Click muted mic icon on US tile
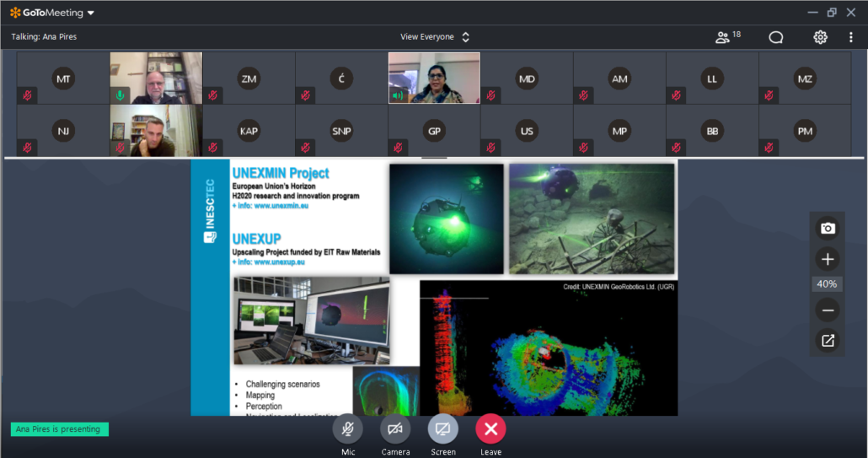Viewport: 868px width, 458px height. coord(490,148)
